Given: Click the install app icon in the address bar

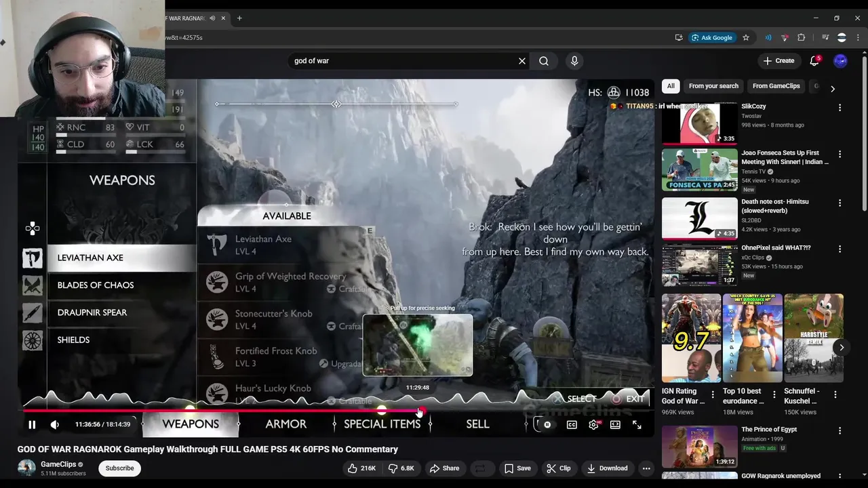Looking at the screenshot, I should [679, 38].
